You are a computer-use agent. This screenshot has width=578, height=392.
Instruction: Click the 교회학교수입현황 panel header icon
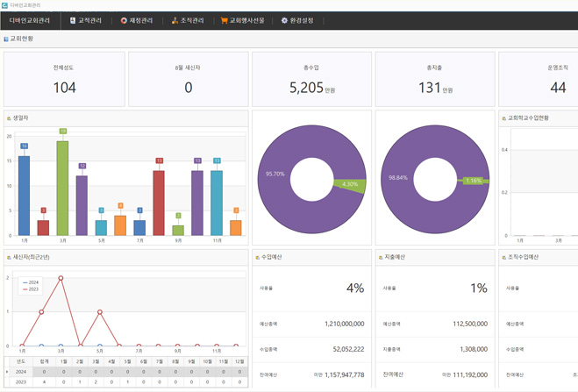pyautogui.click(x=503, y=118)
